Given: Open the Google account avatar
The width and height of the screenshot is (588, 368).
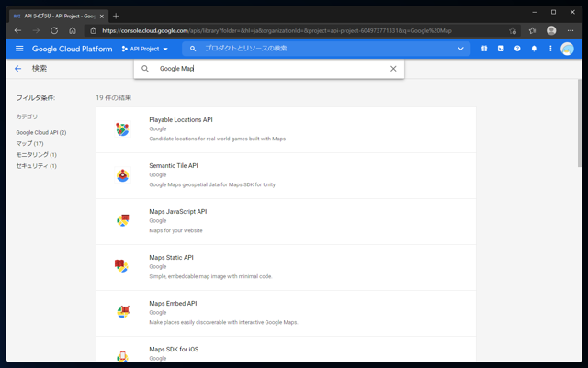Looking at the screenshot, I should [567, 49].
